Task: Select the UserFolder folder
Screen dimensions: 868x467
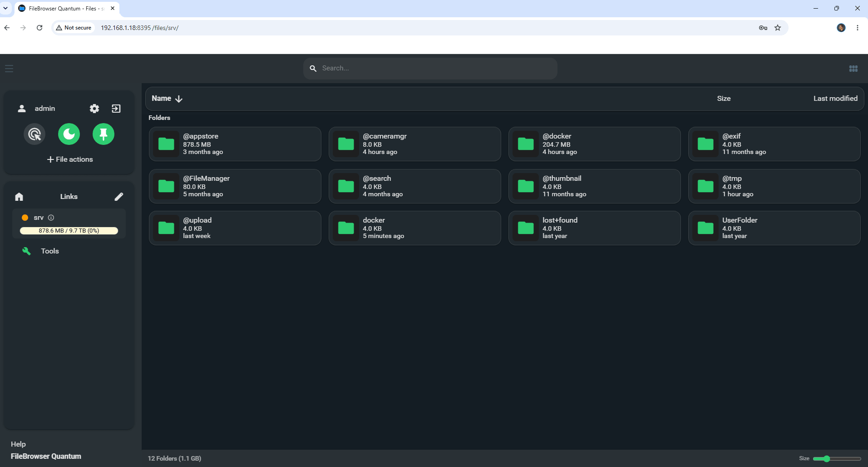Action: 774,228
